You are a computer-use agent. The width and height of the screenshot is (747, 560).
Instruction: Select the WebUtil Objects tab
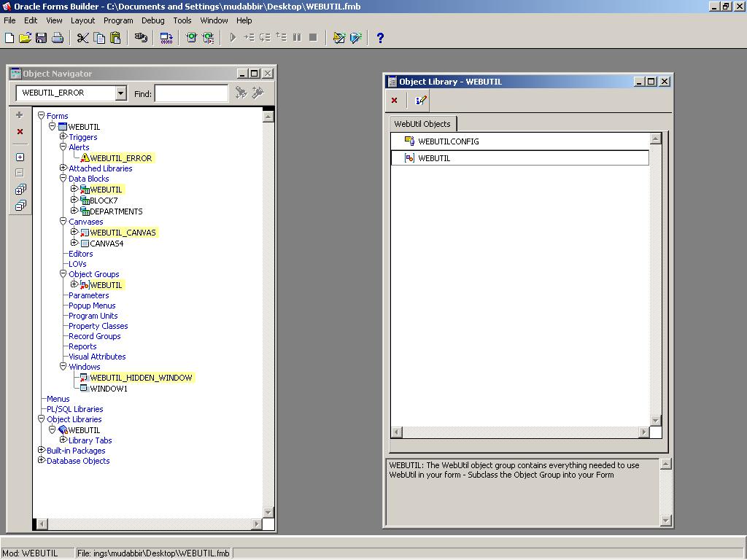click(422, 124)
